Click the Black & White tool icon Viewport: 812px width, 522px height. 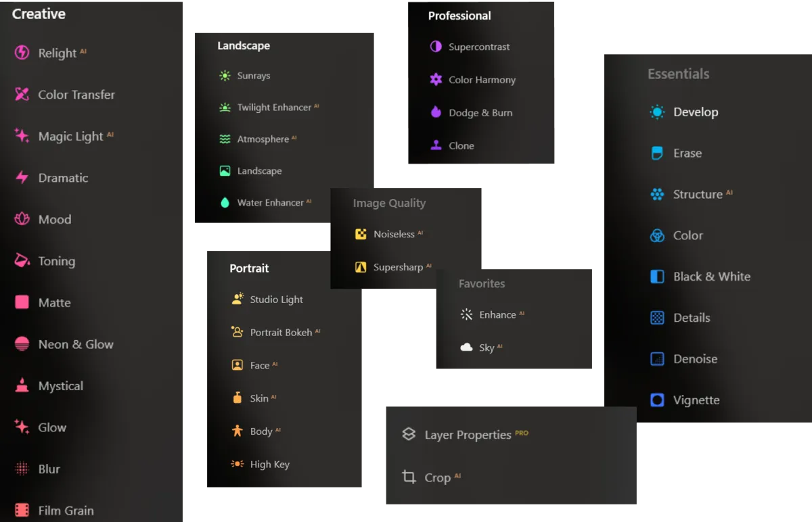pyautogui.click(x=656, y=277)
